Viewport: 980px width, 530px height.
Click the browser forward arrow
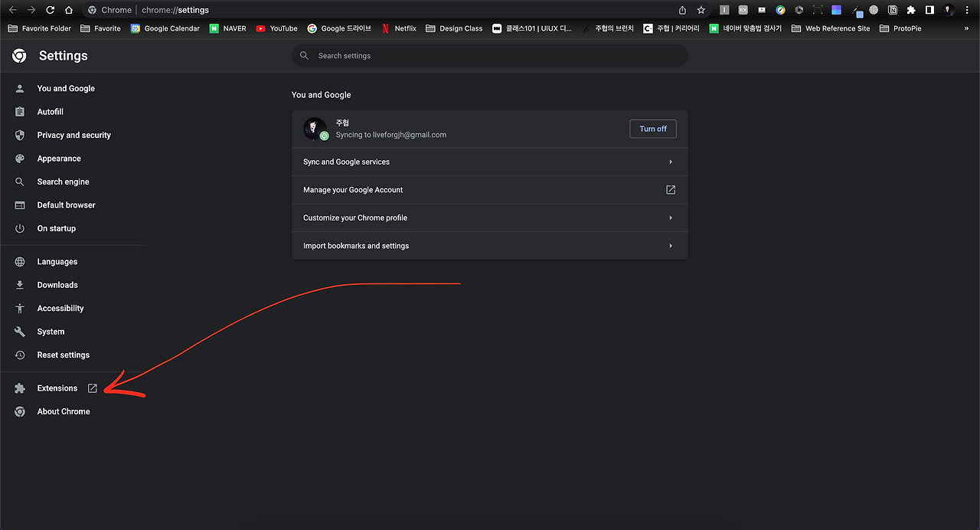point(31,10)
